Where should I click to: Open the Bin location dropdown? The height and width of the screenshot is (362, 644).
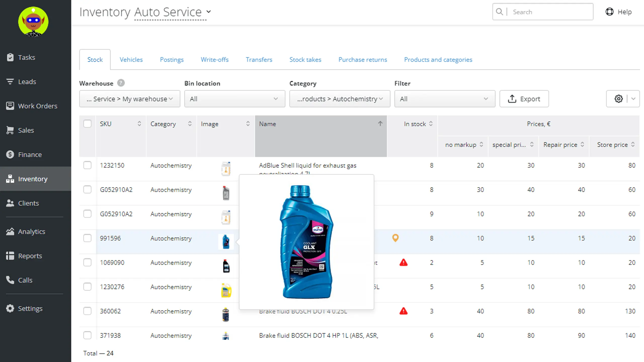[x=234, y=99]
